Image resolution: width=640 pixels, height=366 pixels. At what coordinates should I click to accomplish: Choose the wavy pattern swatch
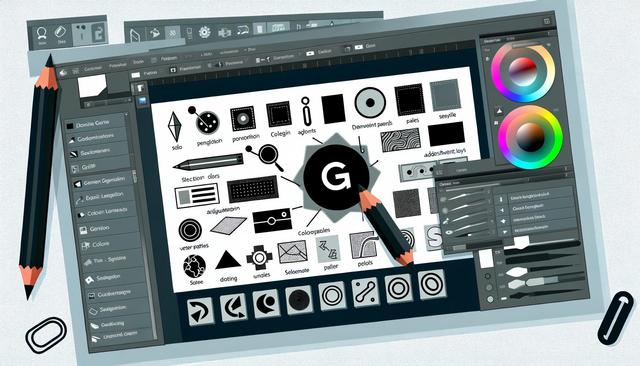[400, 140]
